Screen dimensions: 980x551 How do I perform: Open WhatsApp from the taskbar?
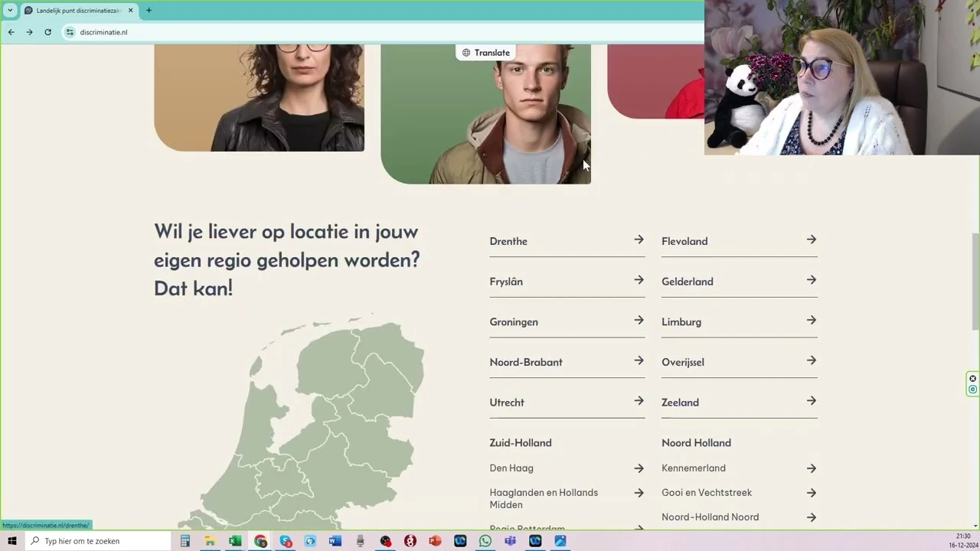click(x=485, y=541)
